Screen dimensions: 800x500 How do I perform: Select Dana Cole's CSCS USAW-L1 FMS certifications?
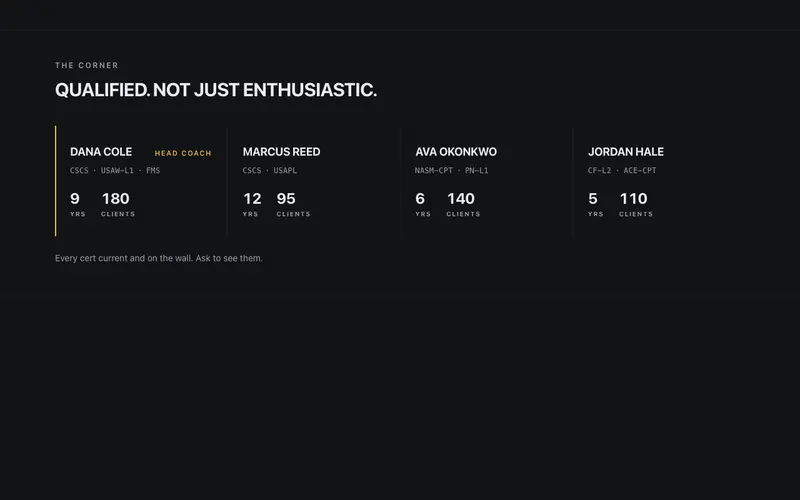(115, 170)
